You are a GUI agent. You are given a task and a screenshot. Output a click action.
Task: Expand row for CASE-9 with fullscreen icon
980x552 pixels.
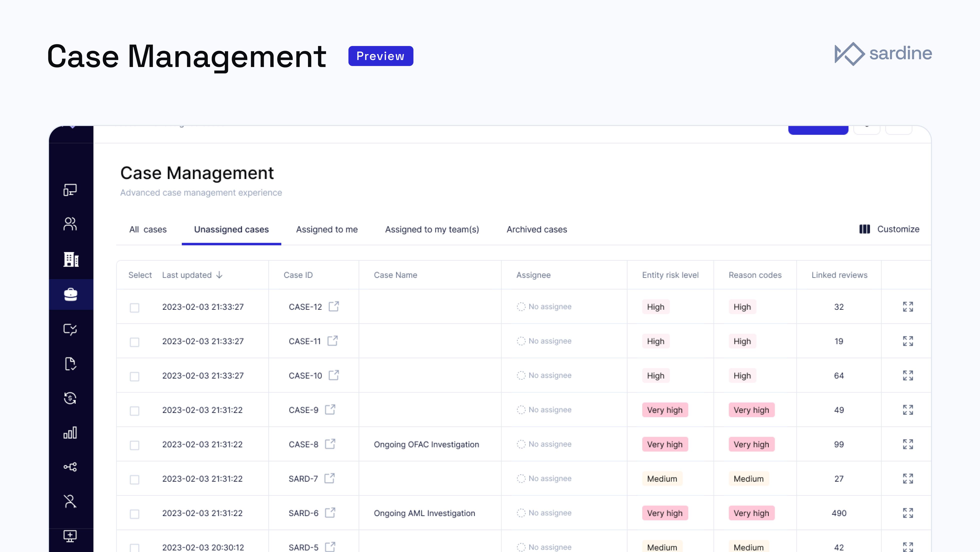(908, 410)
